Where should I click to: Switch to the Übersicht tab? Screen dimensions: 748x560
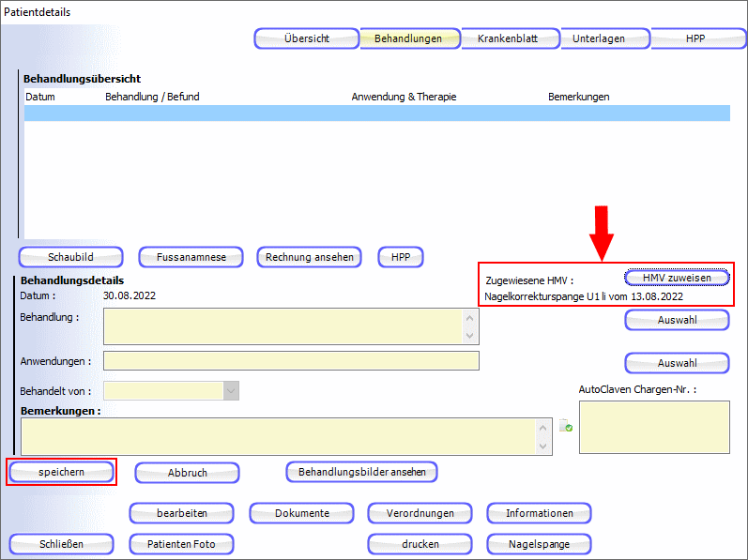[306, 38]
